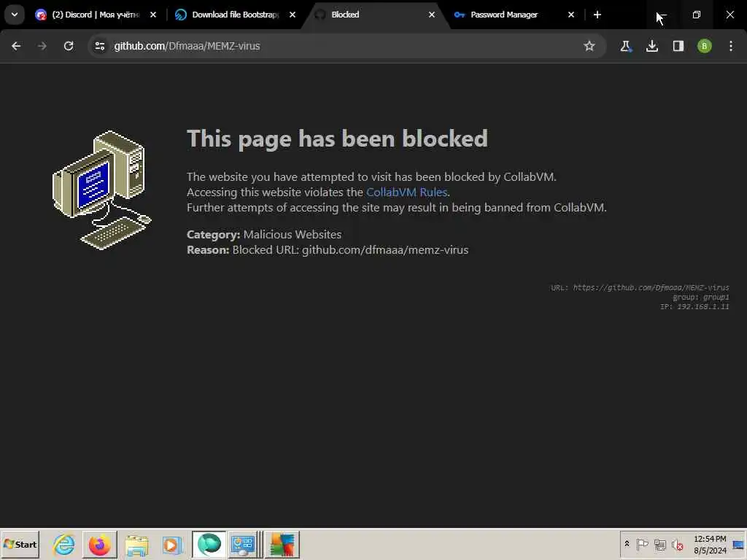Open the Control Panel taskbar item
The image size is (747, 560).
coord(244,544)
